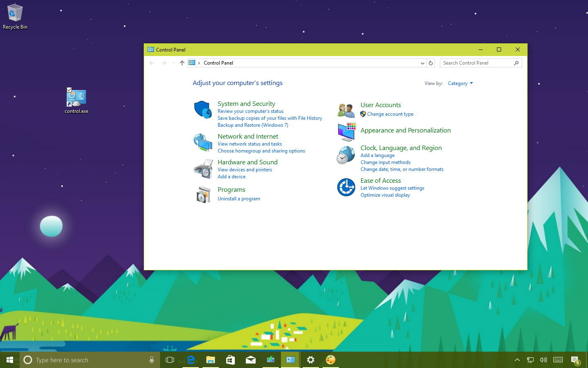Open the Appearance and Personalization display icon
The height and width of the screenshot is (368, 588).
click(x=346, y=131)
